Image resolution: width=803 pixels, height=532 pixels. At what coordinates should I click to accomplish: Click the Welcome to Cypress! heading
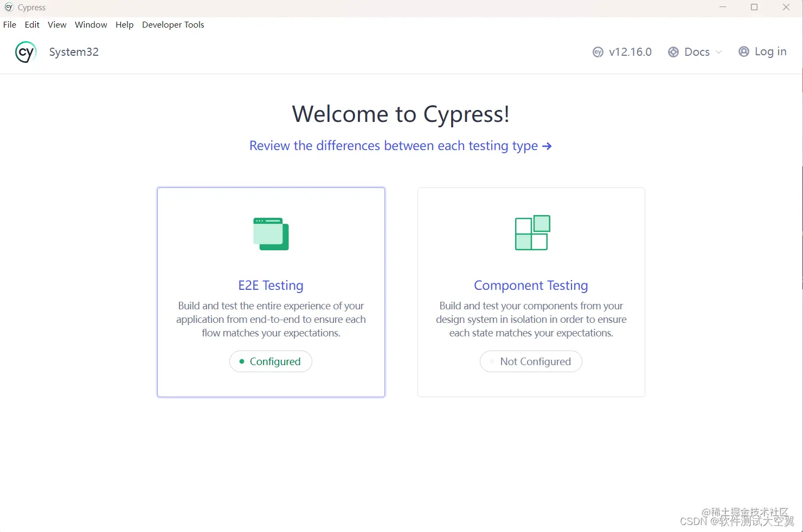[x=401, y=114]
